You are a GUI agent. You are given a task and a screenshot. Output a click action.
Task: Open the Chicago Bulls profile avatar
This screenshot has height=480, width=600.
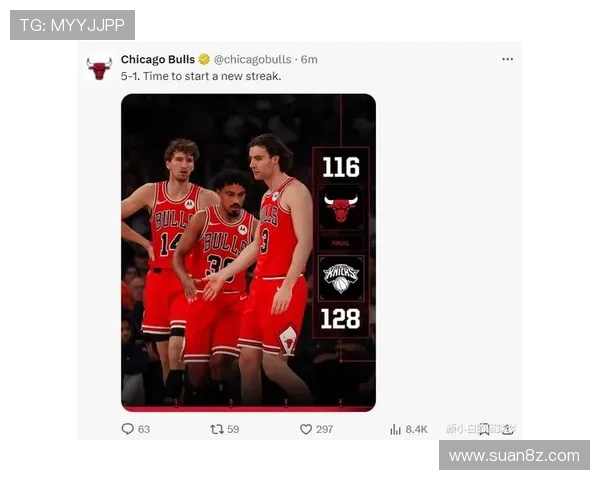[x=99, y=68]
